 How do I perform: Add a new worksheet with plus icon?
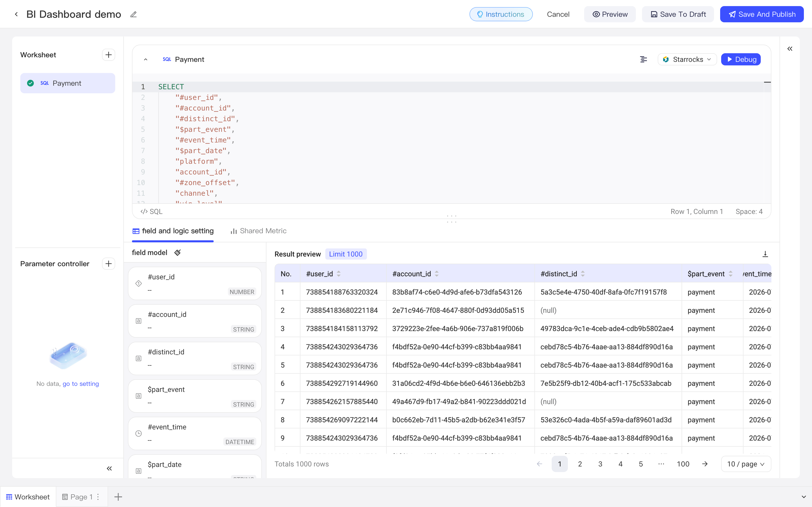point(108,55)
